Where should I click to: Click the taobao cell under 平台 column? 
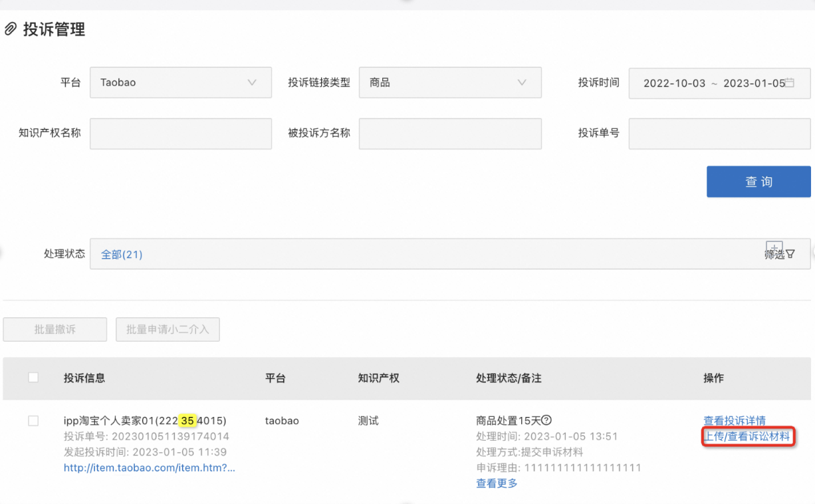(x=282, y=420)
